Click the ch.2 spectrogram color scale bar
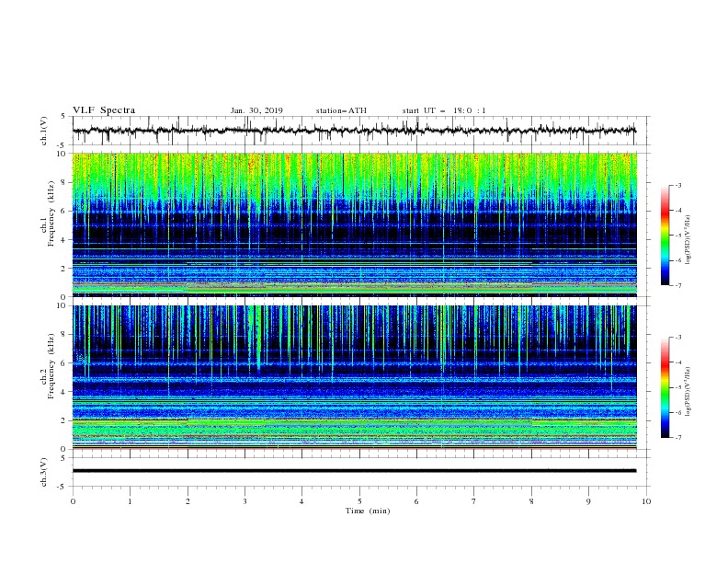The image size is (728, 563). pos(665,387)
